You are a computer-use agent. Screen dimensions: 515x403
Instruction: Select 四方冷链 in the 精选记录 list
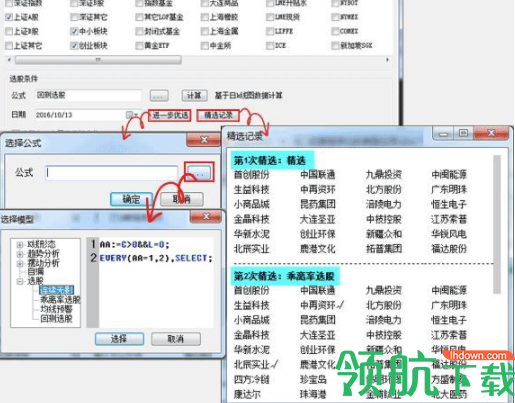251,379
